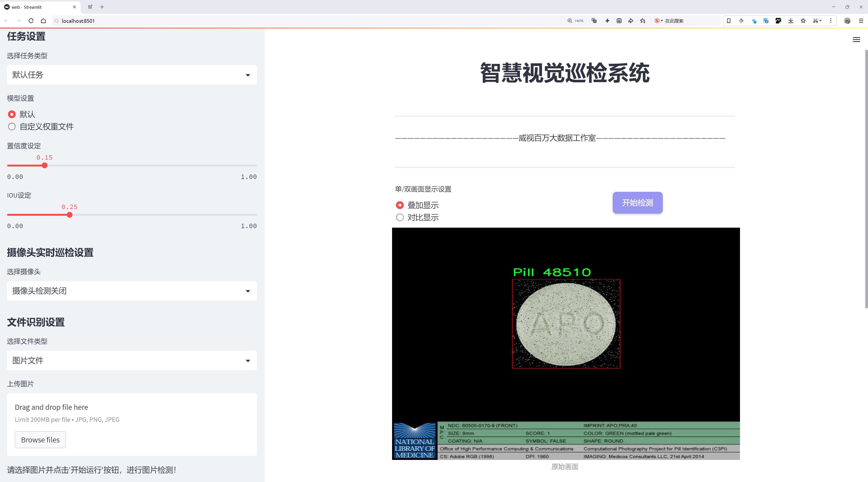Select the 对比显示 radio option
868x482 pixels.
pos(418,217)
